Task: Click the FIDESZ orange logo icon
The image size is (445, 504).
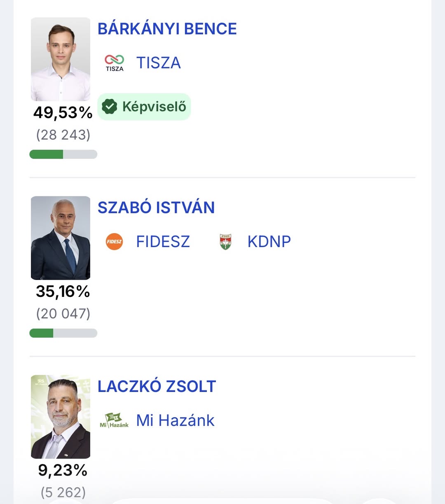Action: [114, 241]
